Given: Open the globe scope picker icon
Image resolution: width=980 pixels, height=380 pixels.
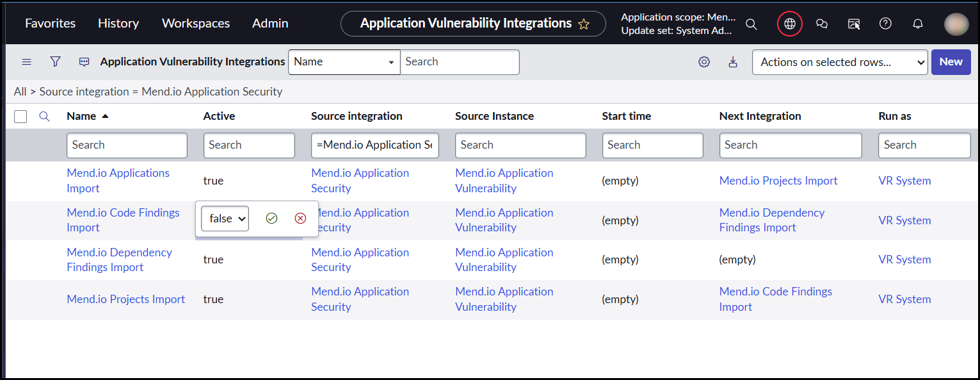Looking at the screenshot, I should click(x=789, y=24).
